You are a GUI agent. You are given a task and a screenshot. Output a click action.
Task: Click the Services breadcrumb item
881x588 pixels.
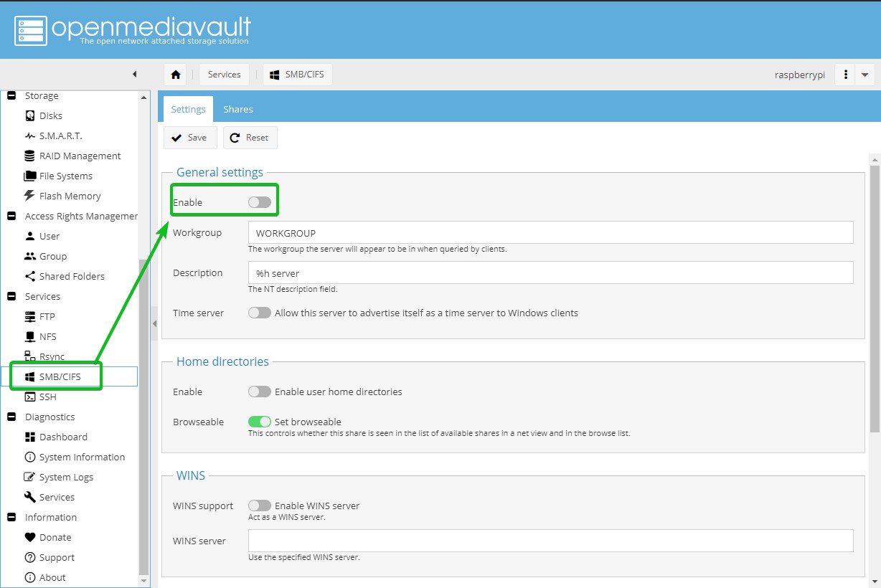(x=225, y=75)
